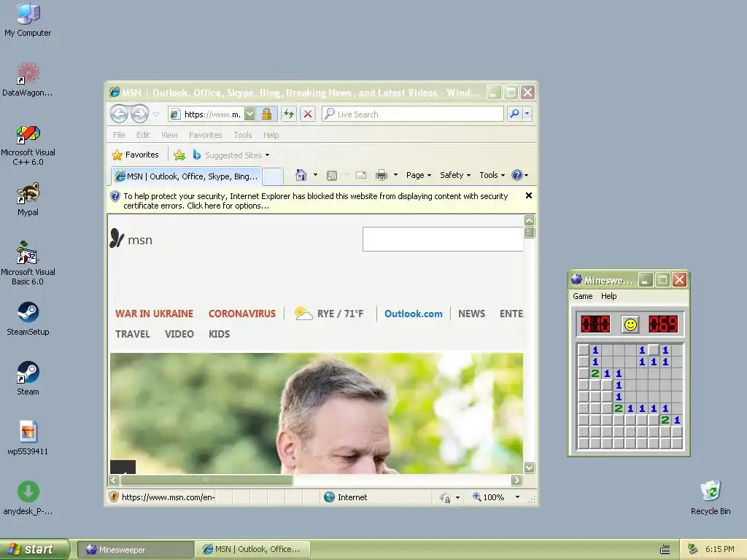
Task: Open the zoom level 100% dropdown
Action: (x=517, y=497)
